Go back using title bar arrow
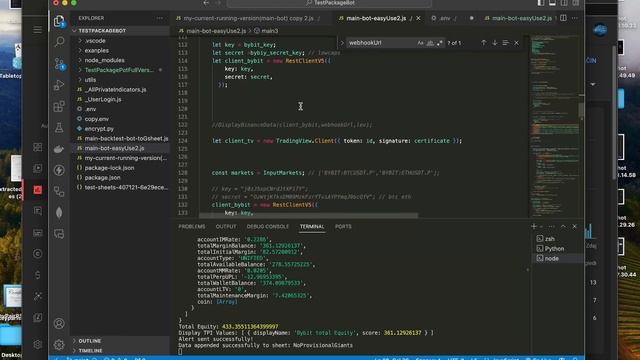This screenshot has width=640, height=360. pos(206,3)
